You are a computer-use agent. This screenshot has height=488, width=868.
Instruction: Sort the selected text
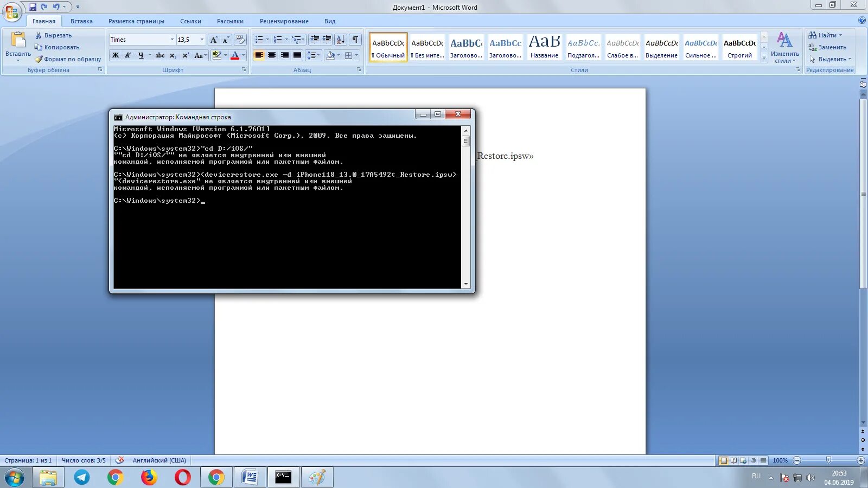(341, 40)
